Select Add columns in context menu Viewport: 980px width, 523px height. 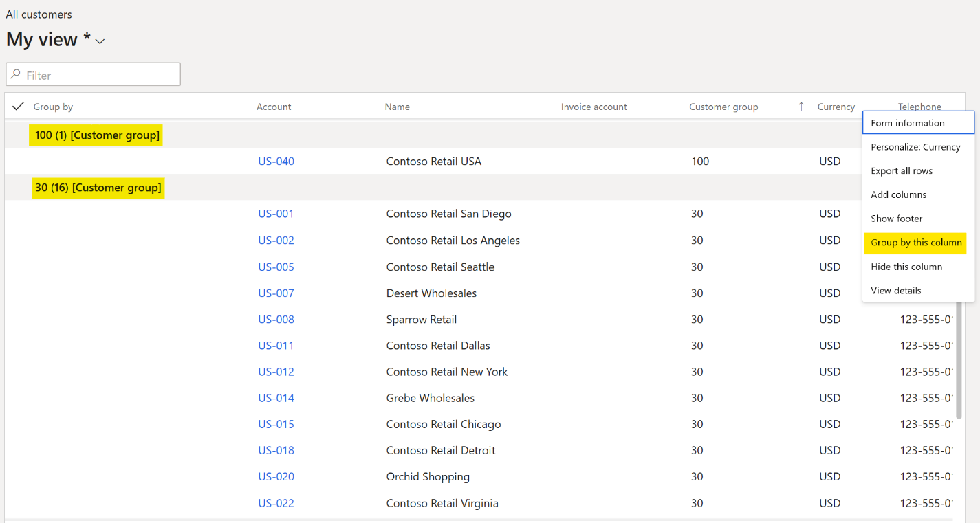click(x=918, y=194)
